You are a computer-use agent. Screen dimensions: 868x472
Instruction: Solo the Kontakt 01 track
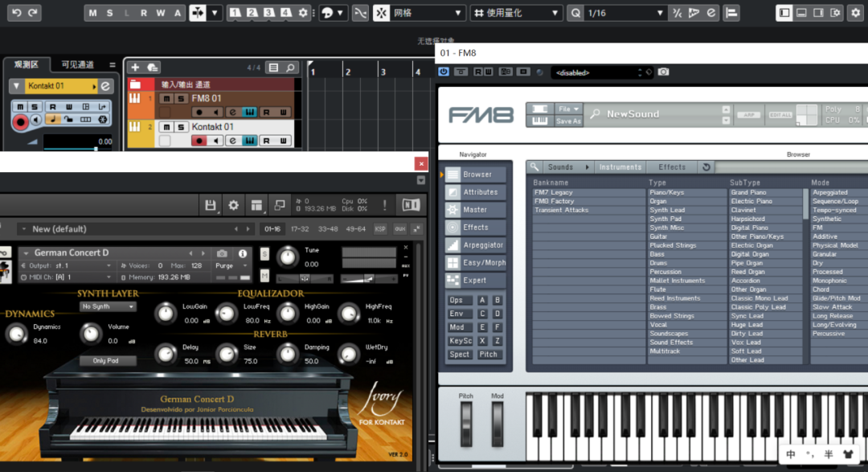point(181,127)
